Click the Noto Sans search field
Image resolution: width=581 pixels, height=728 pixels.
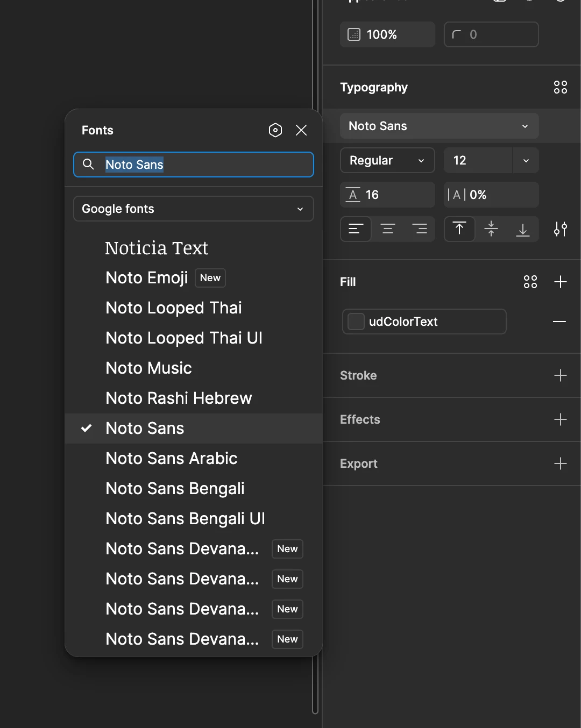pyautogui.click(x=194, y=165)
